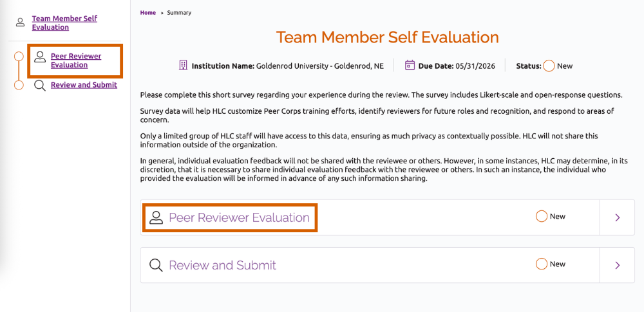Click person icon in Peer Reviewer Evaluation card
644x312 pixels.
156,217
